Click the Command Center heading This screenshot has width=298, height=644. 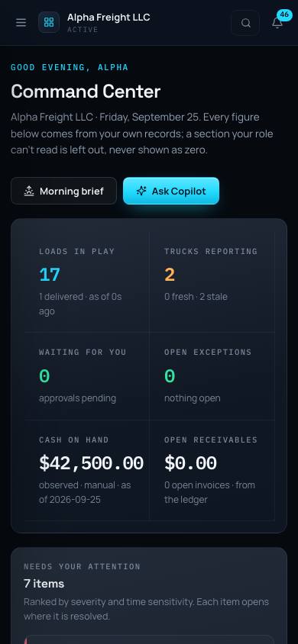pos(86,91)
